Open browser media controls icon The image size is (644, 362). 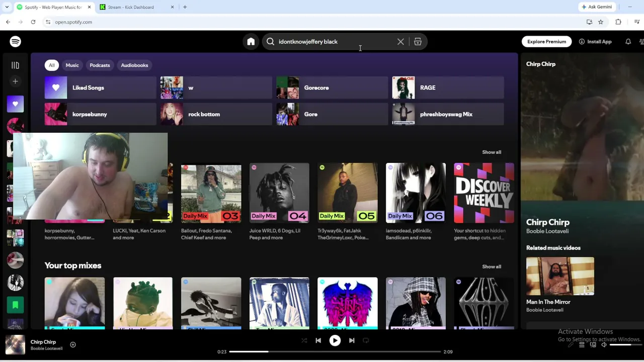637,22
